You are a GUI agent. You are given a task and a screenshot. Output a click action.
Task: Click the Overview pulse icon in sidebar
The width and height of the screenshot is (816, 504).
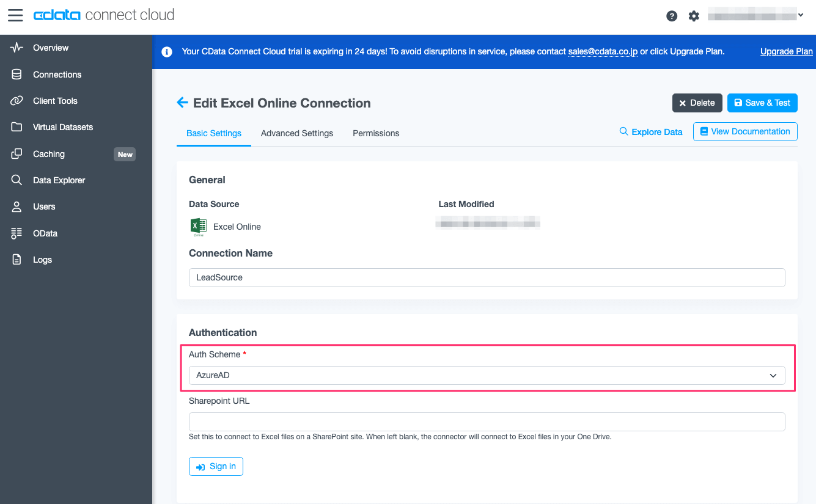(17, 48)
